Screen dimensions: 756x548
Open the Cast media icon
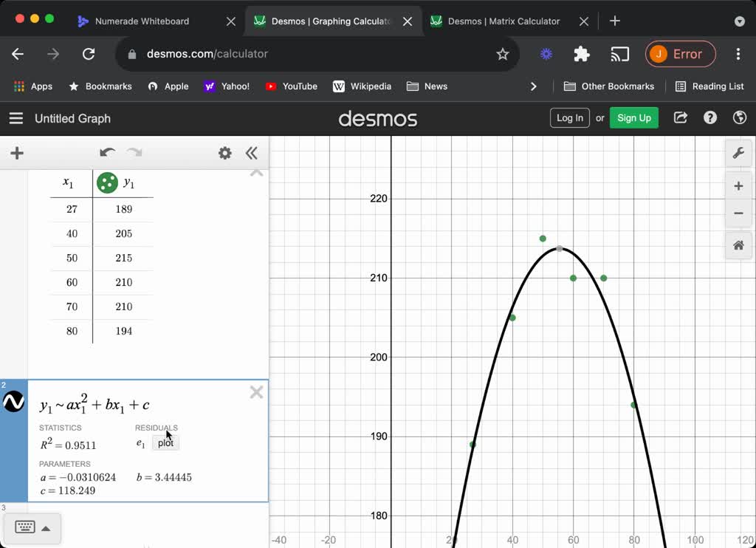tap(619, 55)
